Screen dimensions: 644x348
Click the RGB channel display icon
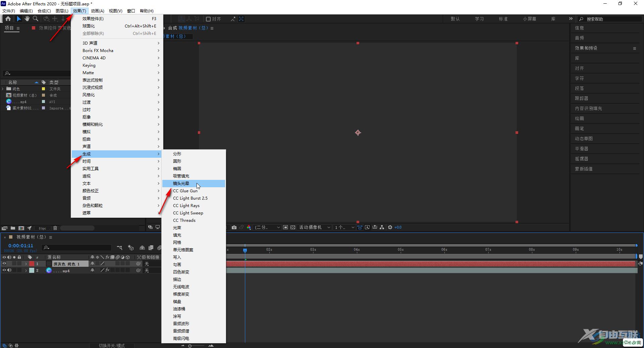click(x=249, y=228)
